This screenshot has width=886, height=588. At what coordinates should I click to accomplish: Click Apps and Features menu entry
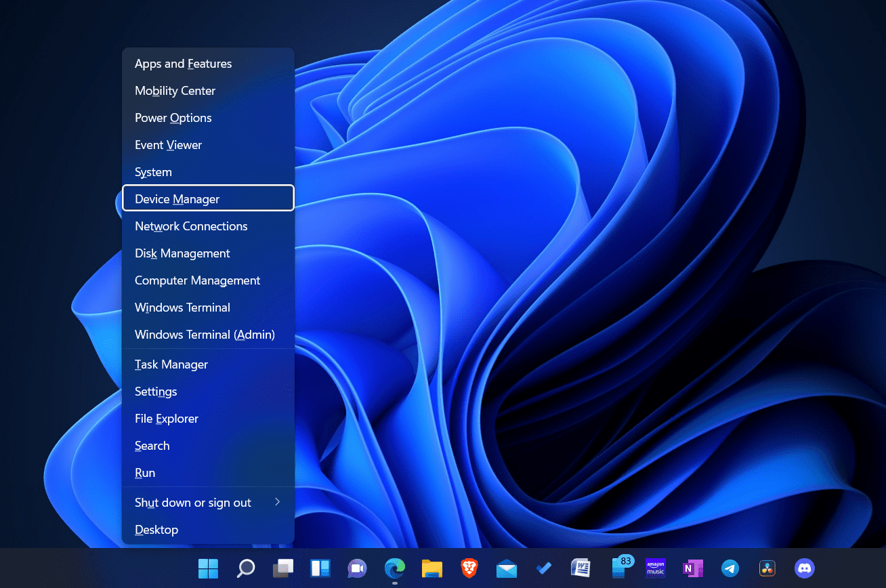(183, 64)
